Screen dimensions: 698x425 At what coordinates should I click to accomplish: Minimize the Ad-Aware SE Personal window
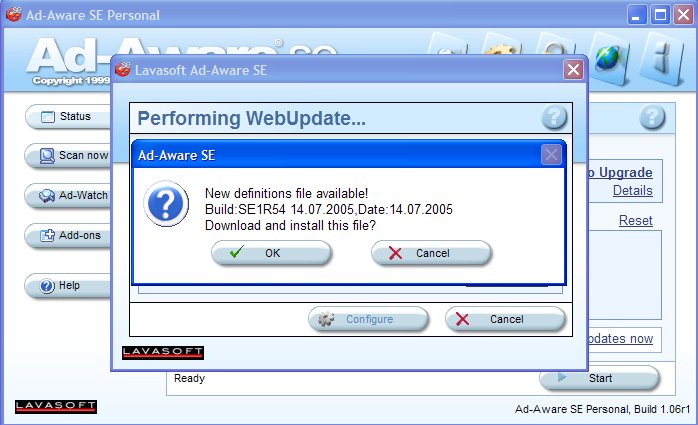[x=637, y=15]
